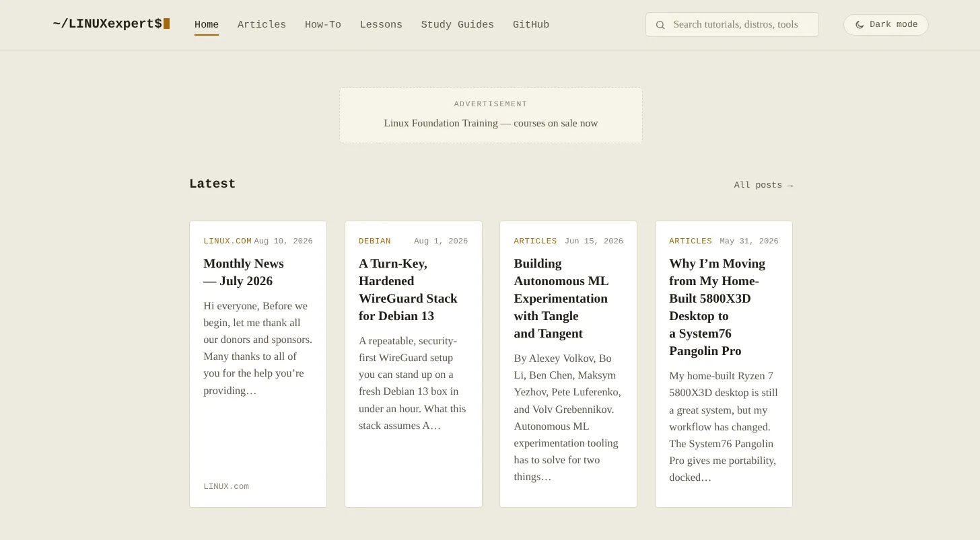Open the GitHub nav link
Screen dimensions: 980x540
[531, 25]
